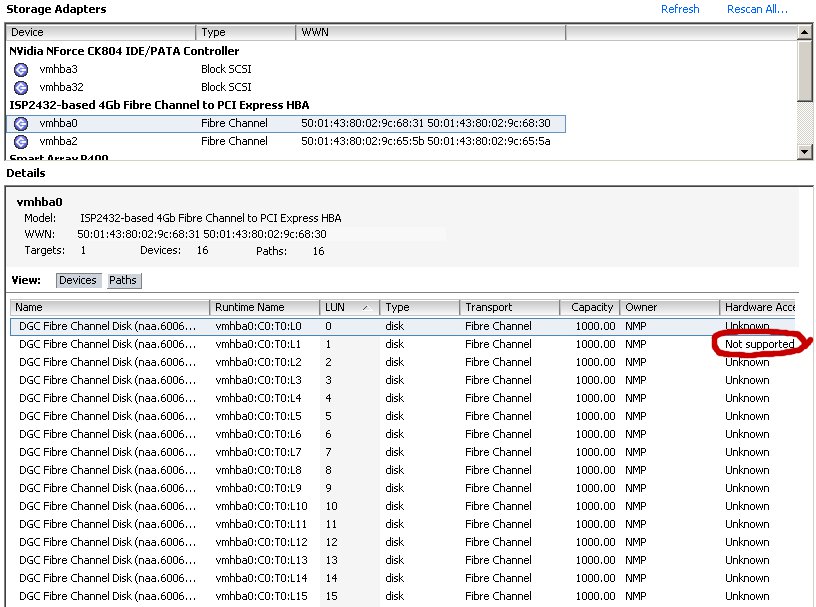This screenshot has height=607, width=816.
Task: Toggle LUN column sort order
Action: point(350,307)
